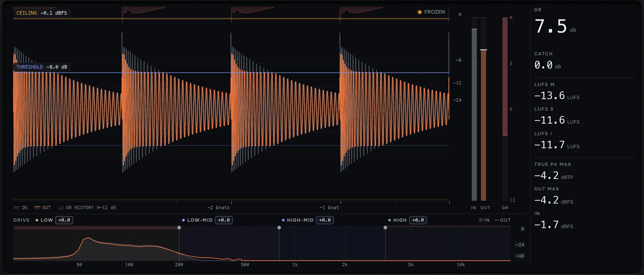
Task: Click the crossover handle between 2k and 5k
Action: [x=385, y=227]
